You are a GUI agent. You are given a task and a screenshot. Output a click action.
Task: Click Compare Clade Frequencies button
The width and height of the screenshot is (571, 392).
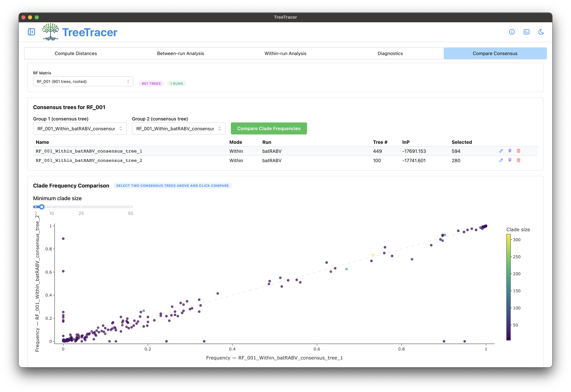[269, 128]
